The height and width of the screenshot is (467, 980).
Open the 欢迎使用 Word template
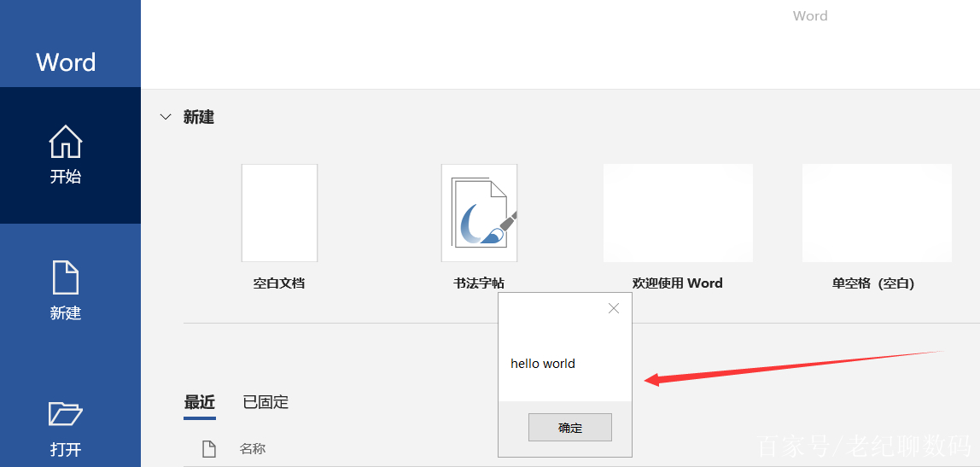pos(678,213)
